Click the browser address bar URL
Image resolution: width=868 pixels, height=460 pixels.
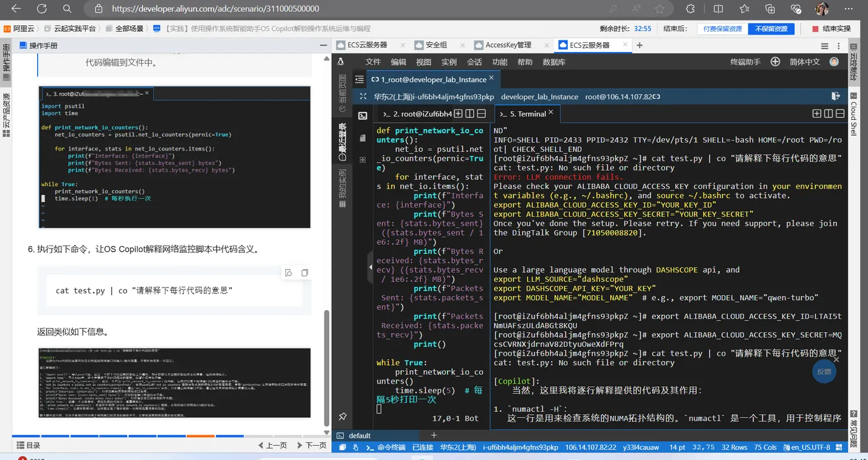tap(216, 9)
